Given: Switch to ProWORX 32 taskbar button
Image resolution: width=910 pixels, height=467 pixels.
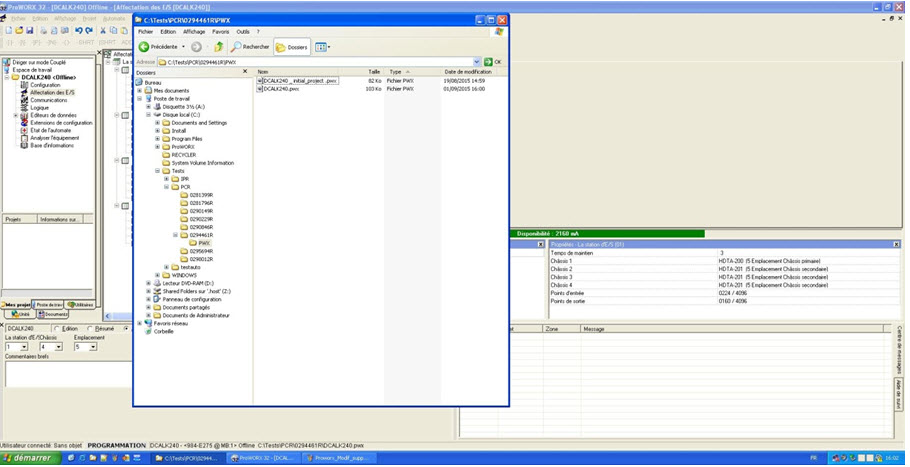Looking at the screenshot, I should pos(262,458).
